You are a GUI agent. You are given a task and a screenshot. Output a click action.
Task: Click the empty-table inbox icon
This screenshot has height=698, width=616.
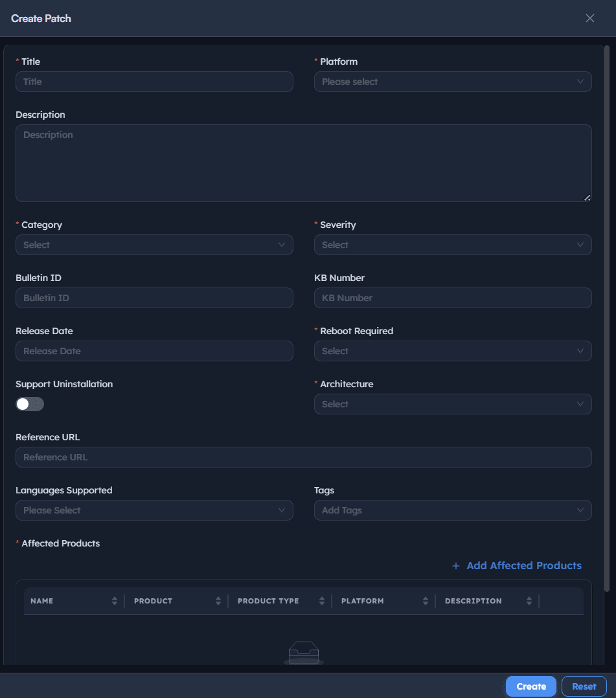[x=303, y=653]
